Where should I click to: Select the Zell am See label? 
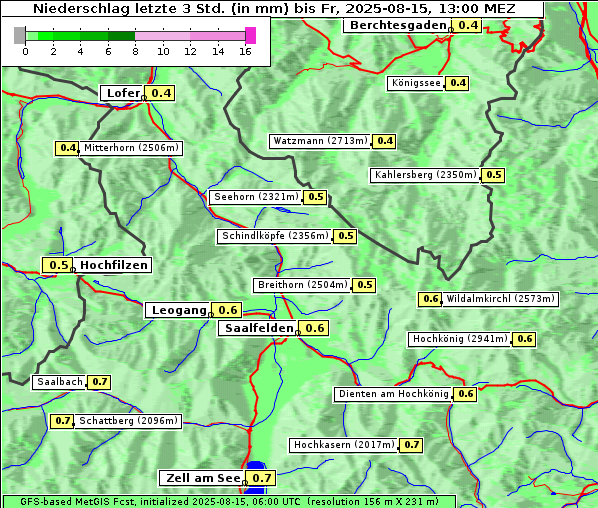click(202, 478)
